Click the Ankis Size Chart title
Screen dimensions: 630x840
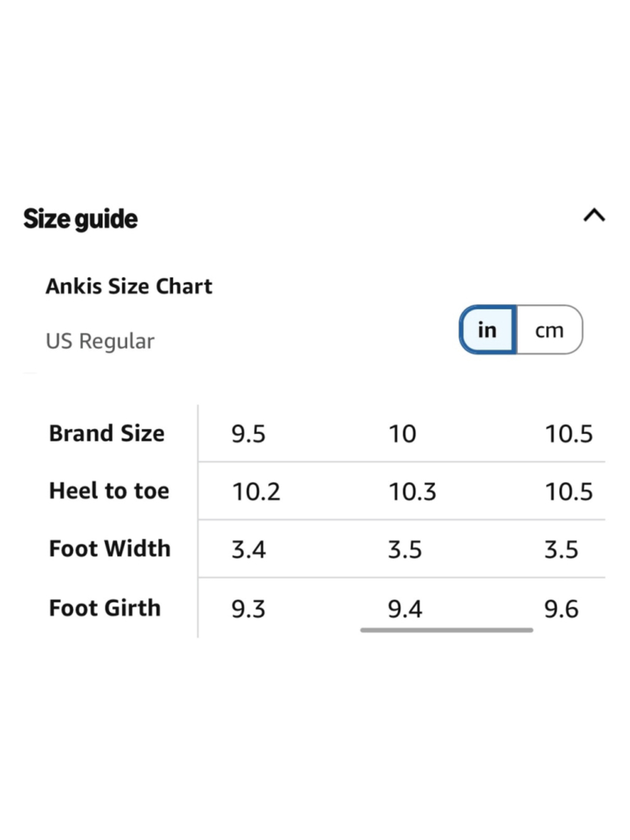tap(129, 286)
